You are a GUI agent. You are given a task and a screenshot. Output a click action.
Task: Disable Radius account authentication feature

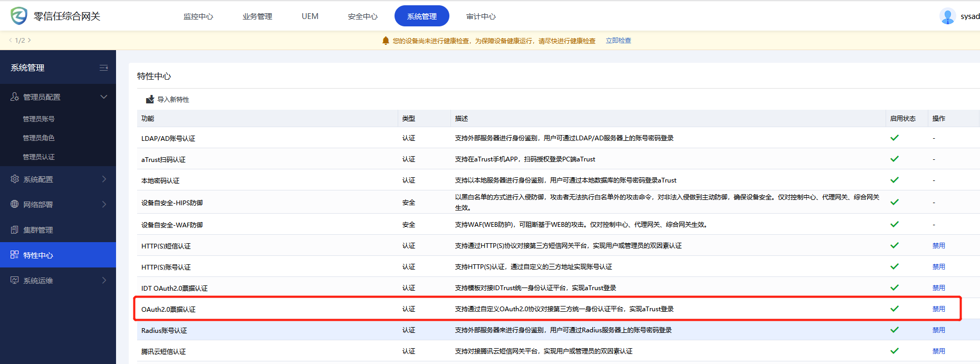coord(938,330)
